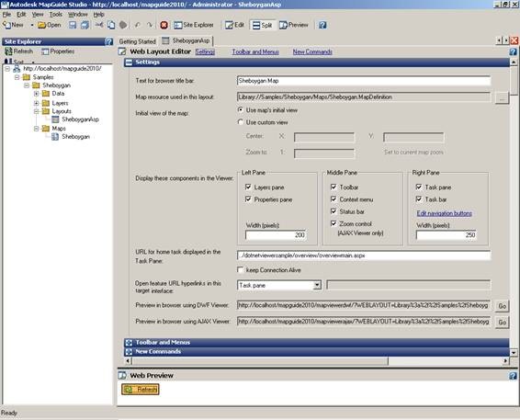This screenshot has width=520, height=420.
Task: Expand the Data folder node
Action: (x=37, y=94)
